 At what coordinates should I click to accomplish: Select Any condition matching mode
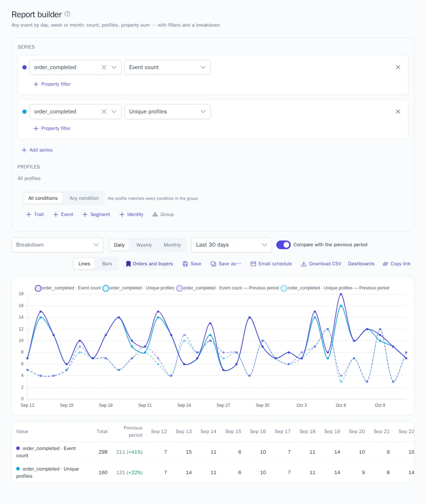point(84,198)
